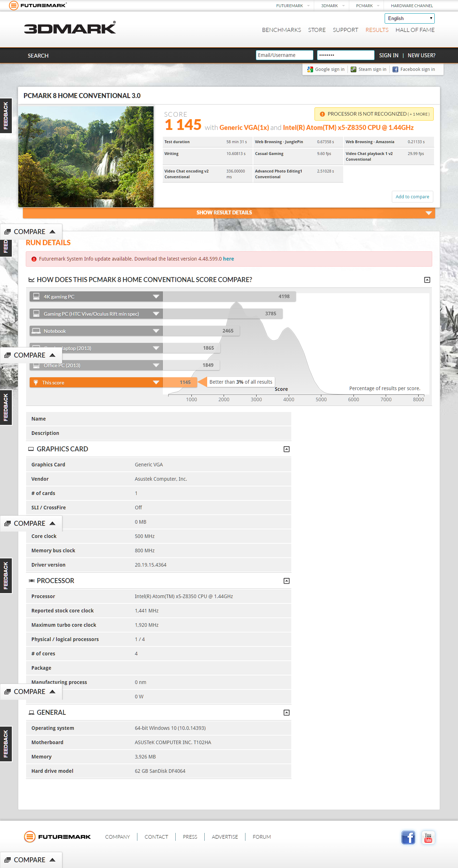The height and width of the screenshot is (868, 458).
Task: Open the BENCHMARKS menu
Action: coord(282,30)
